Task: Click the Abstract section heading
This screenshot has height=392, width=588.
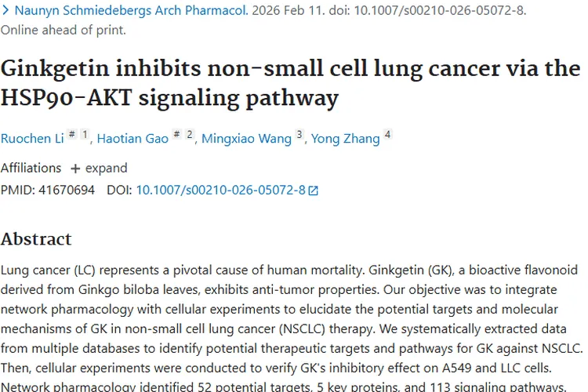Action: point(36,239)
